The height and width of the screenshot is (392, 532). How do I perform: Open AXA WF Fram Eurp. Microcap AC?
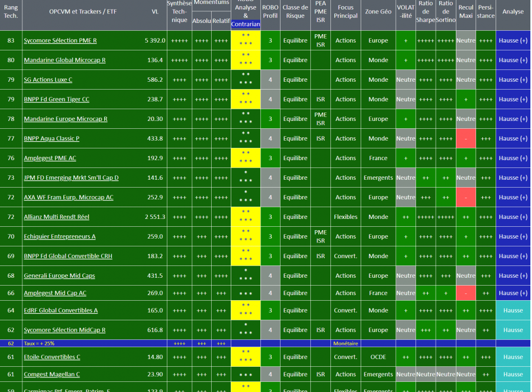click(68, 197)
